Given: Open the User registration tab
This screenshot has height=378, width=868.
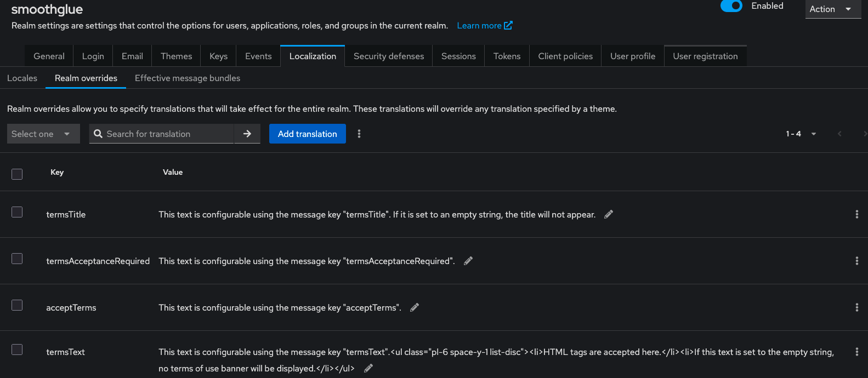Looking at the screenshot, I should pos(705,56).
